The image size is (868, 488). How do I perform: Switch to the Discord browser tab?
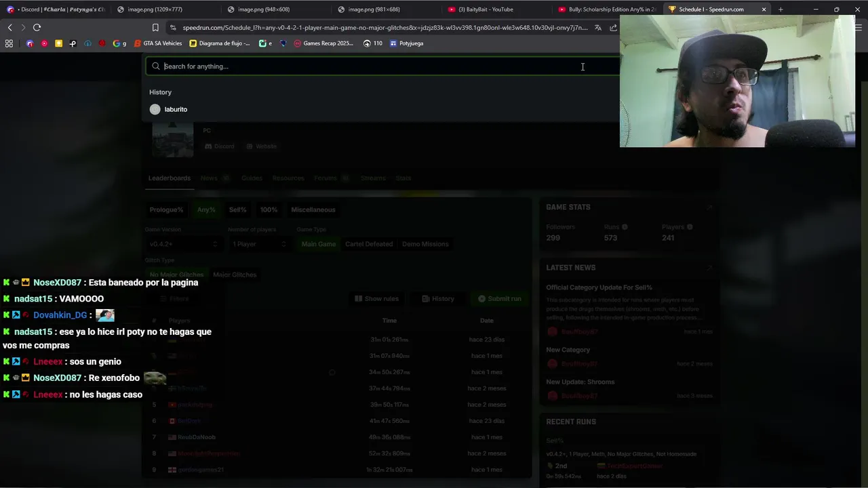[56, 9]
